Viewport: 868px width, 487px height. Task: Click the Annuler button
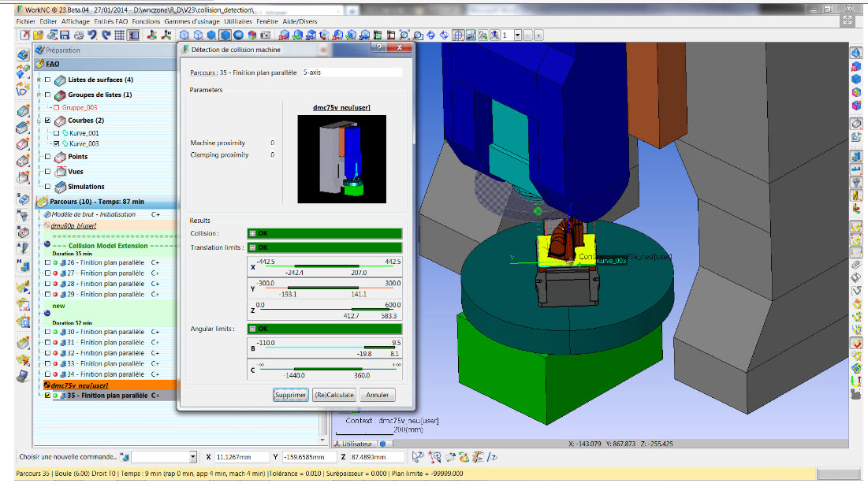tap(378, 395)
